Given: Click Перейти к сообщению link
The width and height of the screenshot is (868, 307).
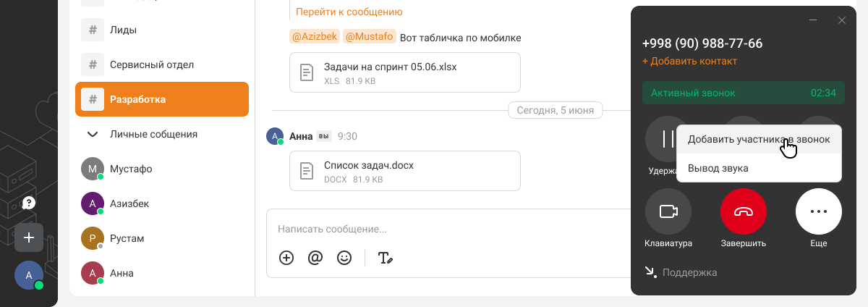Looking at the screenshot, I should [x=349, y=12].
